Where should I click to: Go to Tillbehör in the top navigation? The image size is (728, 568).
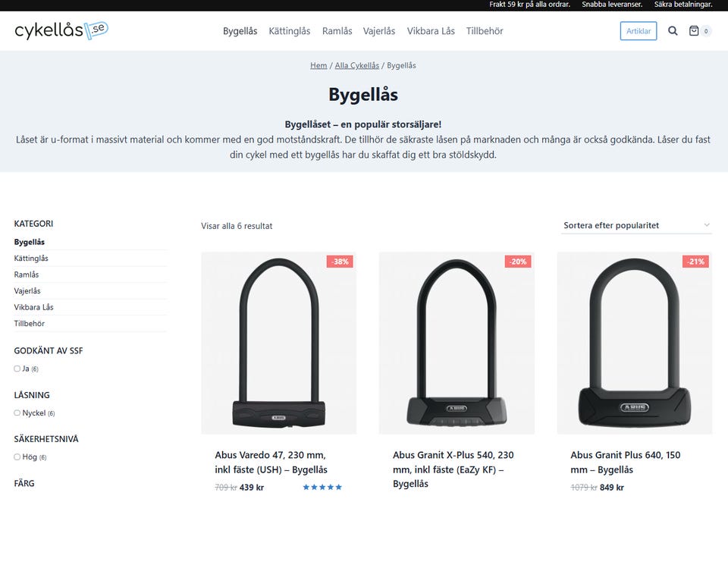tap(485, 31)
